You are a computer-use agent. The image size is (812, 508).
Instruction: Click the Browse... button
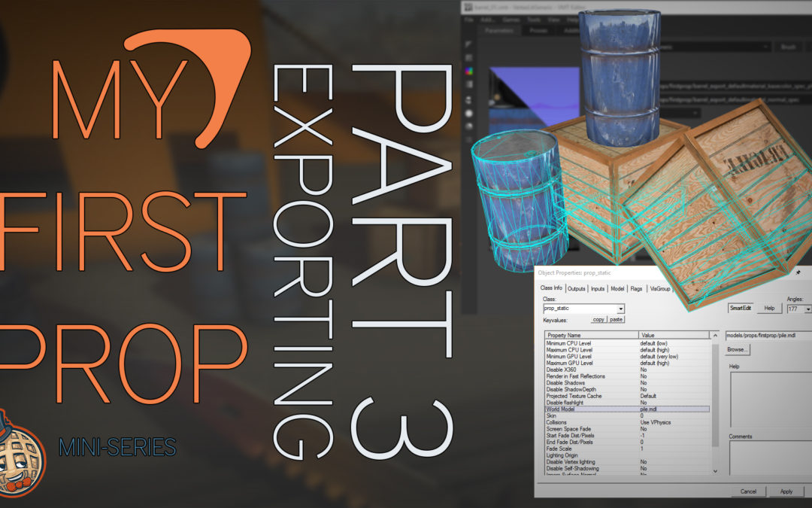[x=738, y=350]
